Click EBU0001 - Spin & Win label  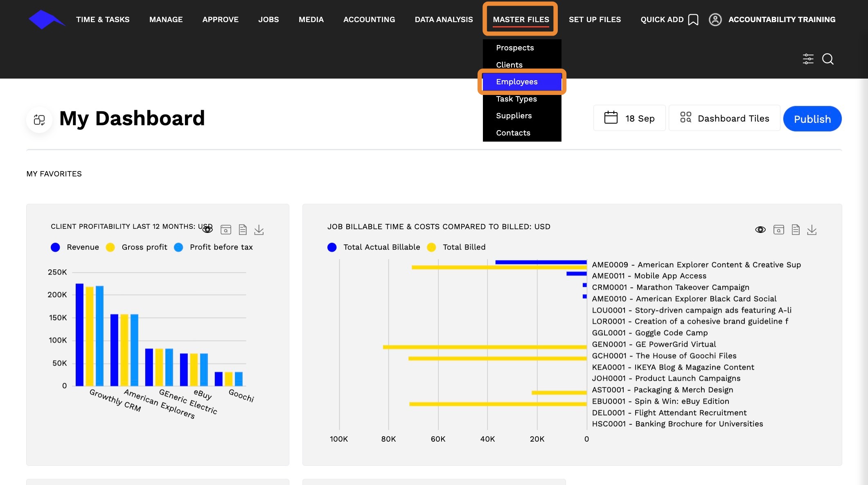[661, 401]
